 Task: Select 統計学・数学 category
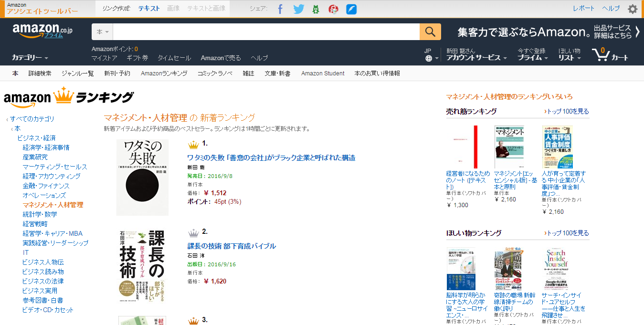[x=40, y=214]
